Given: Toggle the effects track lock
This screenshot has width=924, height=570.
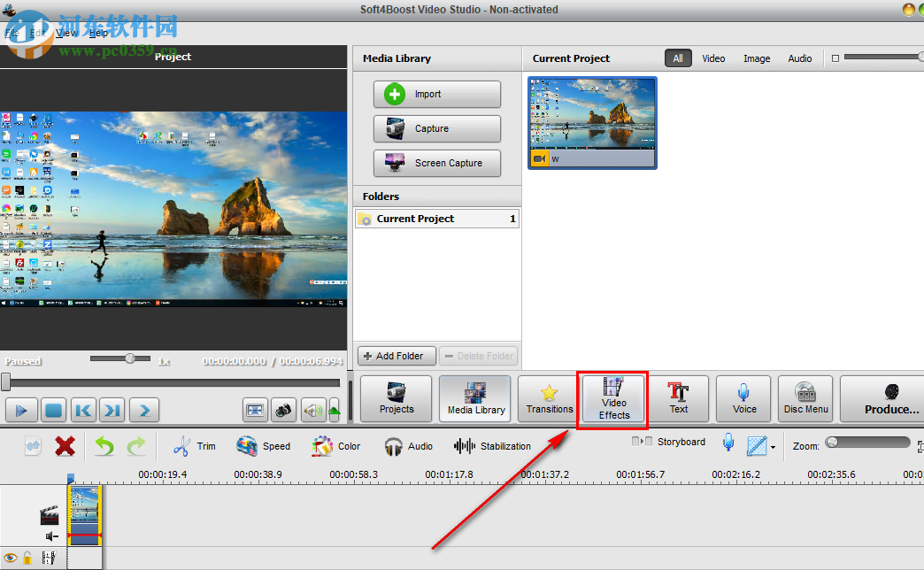Looking at the screenshot, I should (27, 558).
